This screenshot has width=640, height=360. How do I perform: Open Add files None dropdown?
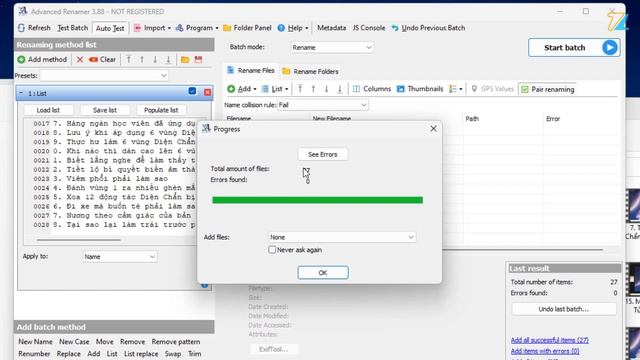click(x=342, y=237)
